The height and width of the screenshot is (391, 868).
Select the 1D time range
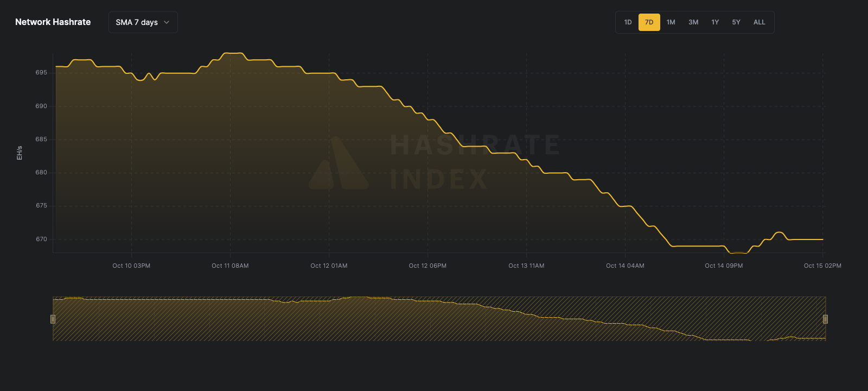point(628,22)
